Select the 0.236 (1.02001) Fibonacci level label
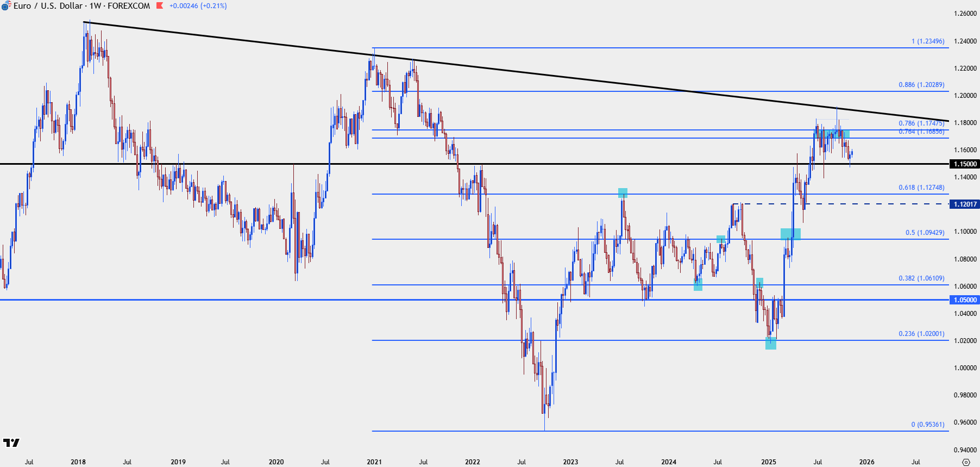Screen dimensions: 980x467 coord(921,334)
